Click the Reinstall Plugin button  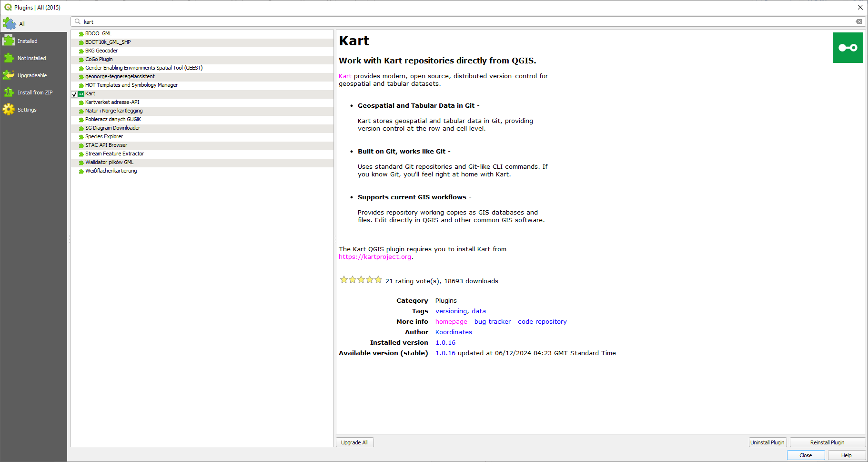tap(827, 442)
